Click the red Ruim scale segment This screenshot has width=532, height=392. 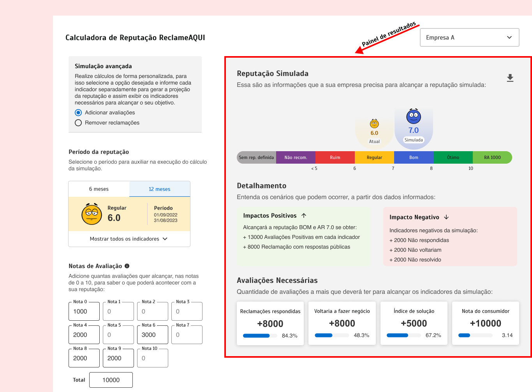[335, 157]
